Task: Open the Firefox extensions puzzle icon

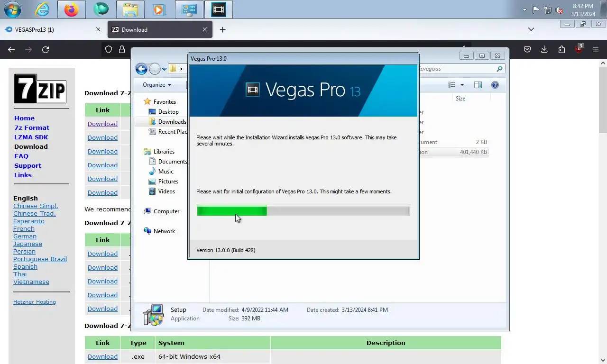Action: [562, 49]
